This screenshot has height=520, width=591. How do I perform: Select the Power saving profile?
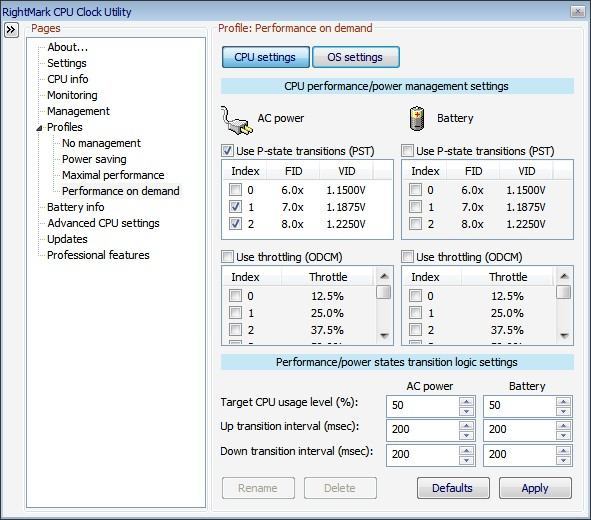94,159
